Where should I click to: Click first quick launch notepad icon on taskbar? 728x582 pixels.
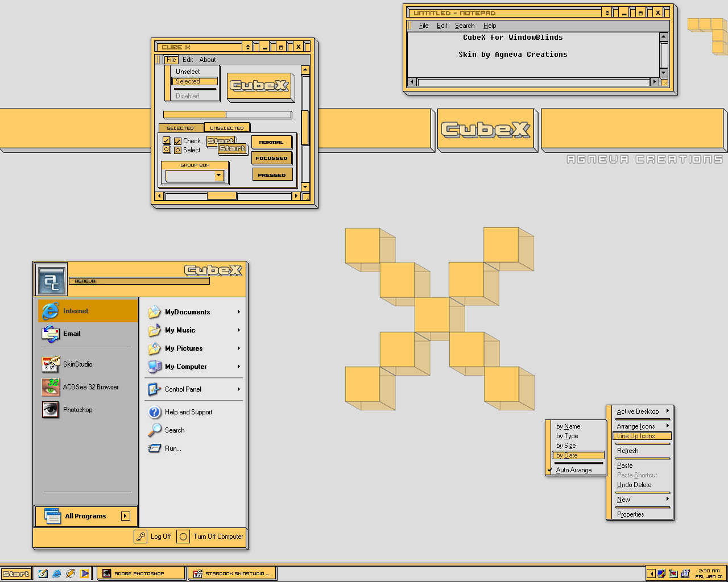(43, 573)
